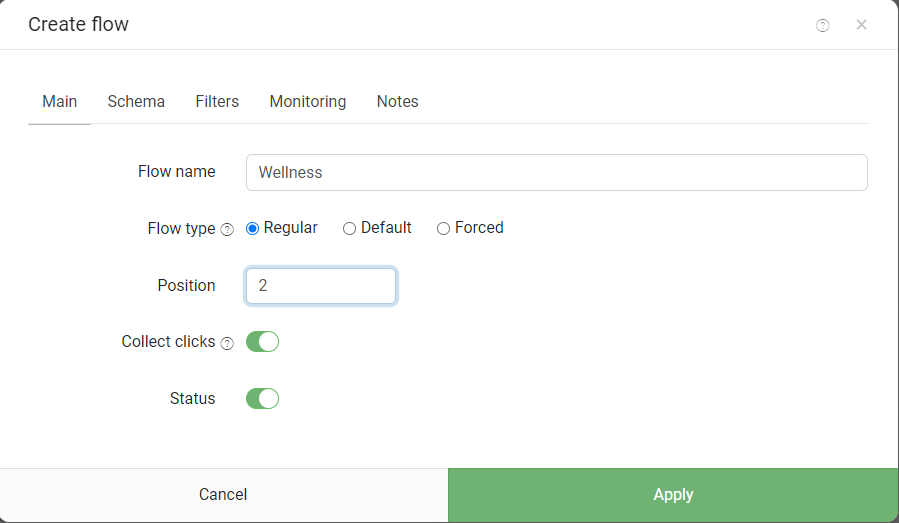Click the Apply button
899x523 pixels.
(x=673, y=495)
